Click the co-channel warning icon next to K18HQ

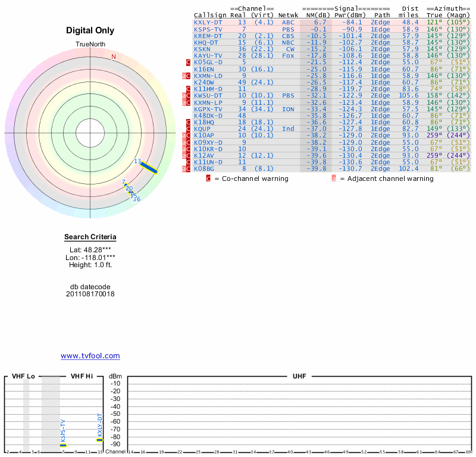(189, 122)
